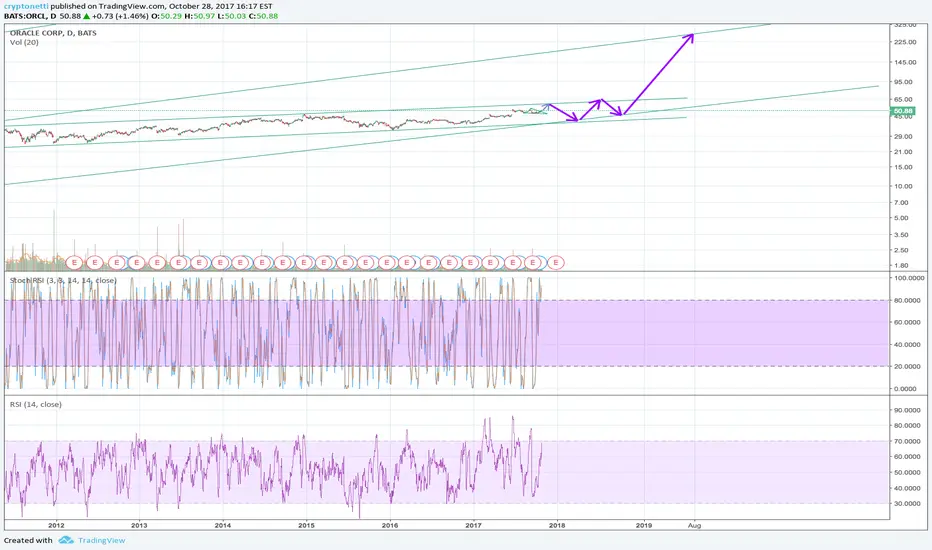Click the ORACLE CORP, D, BATS chart title

tap(53, 33)
